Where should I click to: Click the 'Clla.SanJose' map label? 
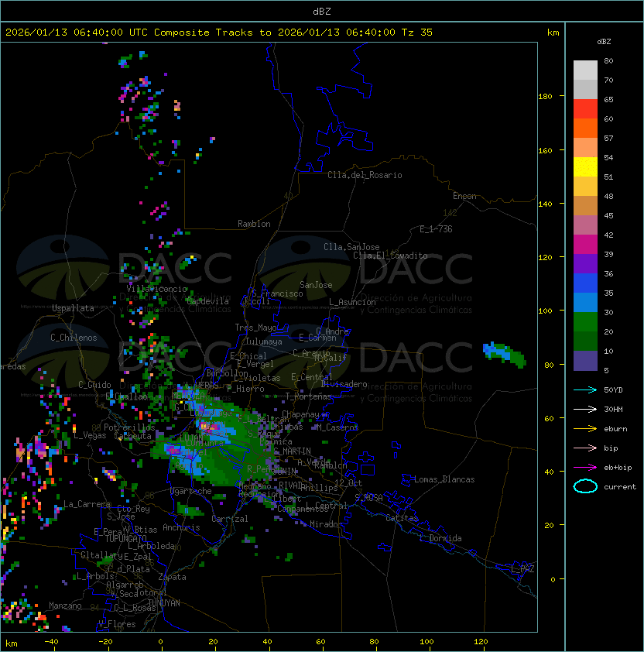coord(351,247)
